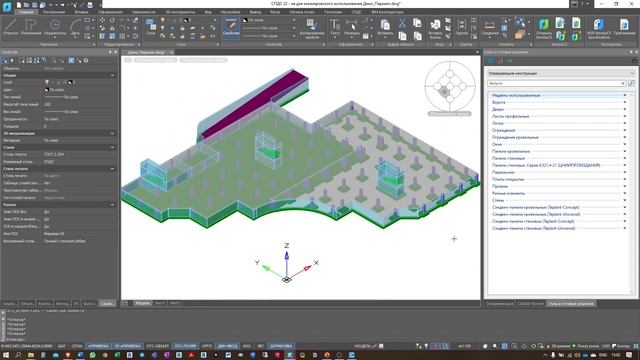
Task: Click the Расстояние measure distance icon
Action: coord(490,27)
